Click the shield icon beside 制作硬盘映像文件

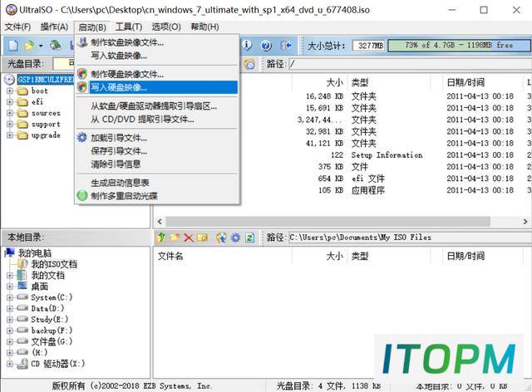(82, 74)
